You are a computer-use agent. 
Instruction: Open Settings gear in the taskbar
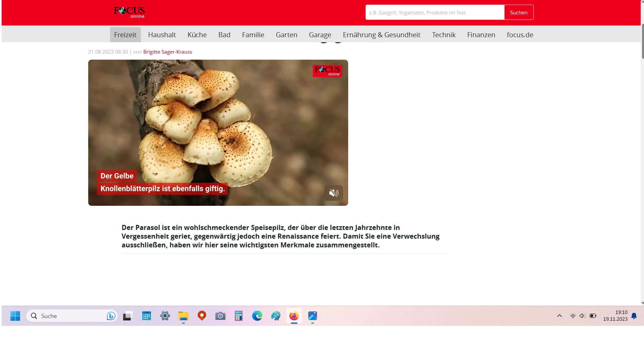coord(165,316)
